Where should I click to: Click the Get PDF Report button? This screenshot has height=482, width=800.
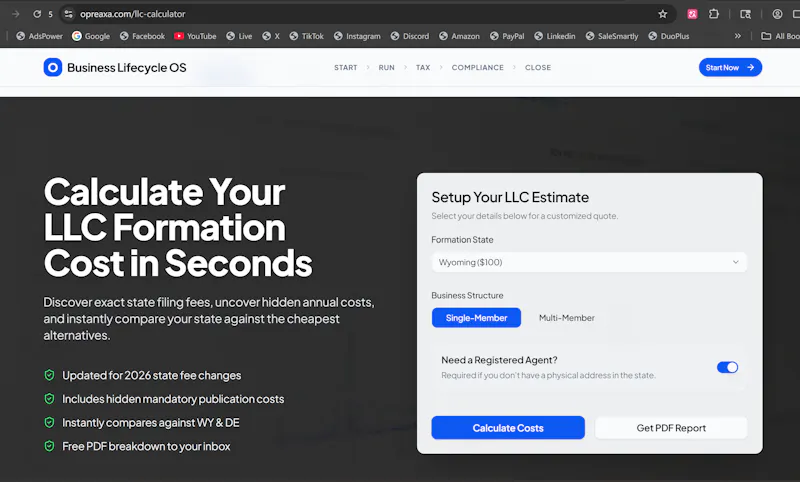click(x=671, y=428)
